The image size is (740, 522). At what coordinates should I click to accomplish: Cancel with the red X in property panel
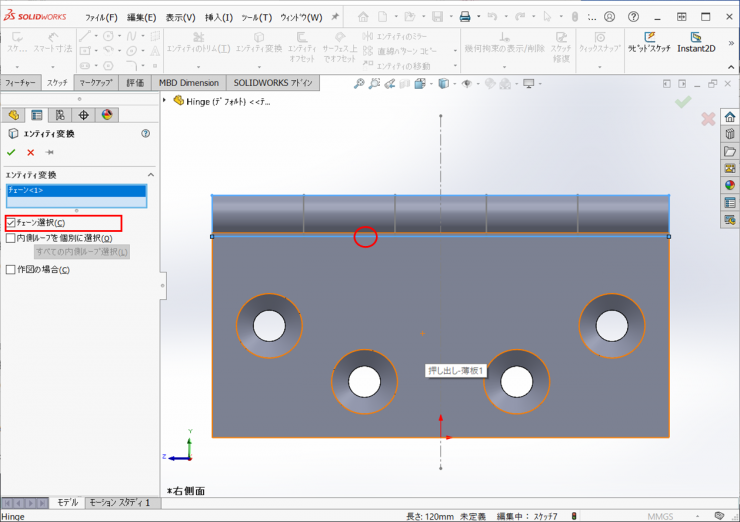tap(30, 152)
